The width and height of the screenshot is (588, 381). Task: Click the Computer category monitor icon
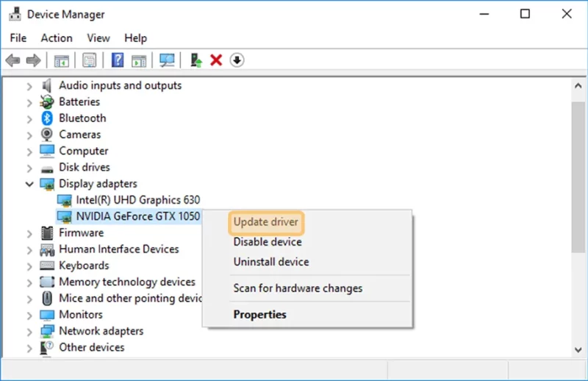[x=47, y=151]
